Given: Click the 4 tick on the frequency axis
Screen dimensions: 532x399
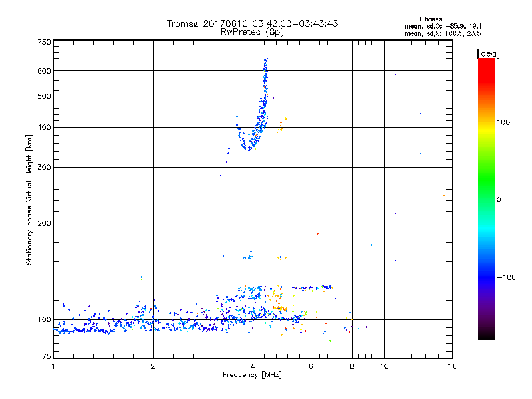Looking at the screenshot, I should point(252,366).
